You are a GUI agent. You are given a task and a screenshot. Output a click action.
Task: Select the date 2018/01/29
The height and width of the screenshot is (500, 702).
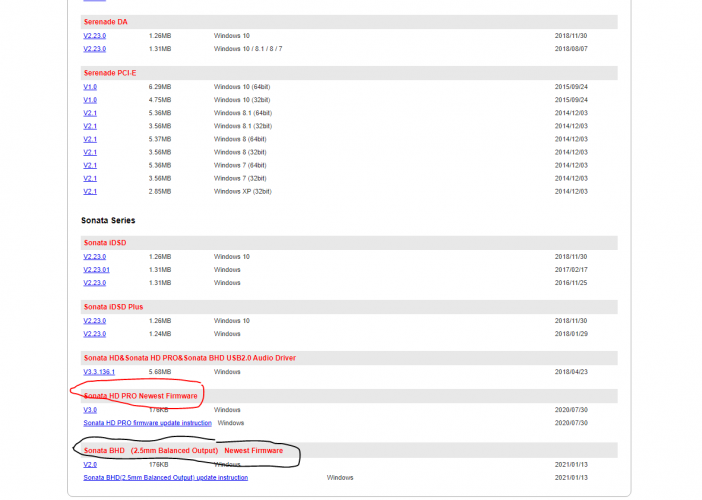571,333
